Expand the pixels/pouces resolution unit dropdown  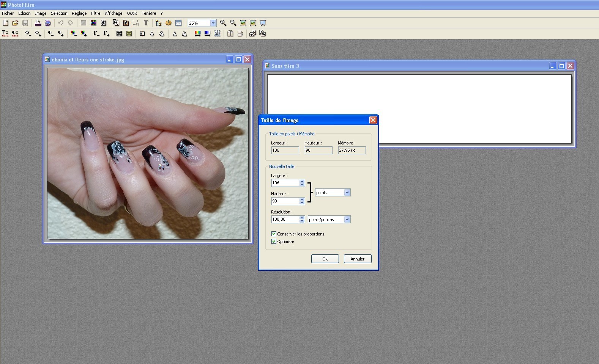point(347,220)
